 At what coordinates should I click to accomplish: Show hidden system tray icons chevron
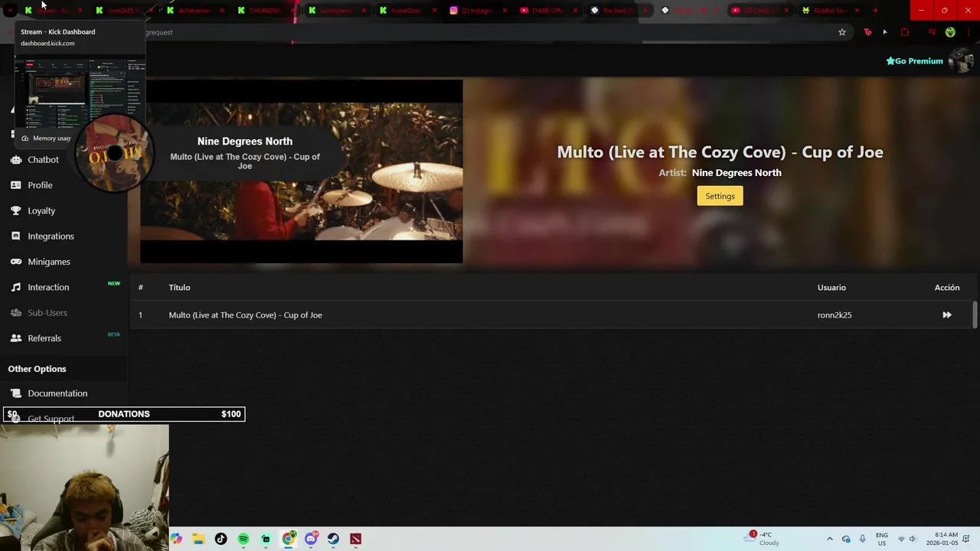(x=829, y=539)
